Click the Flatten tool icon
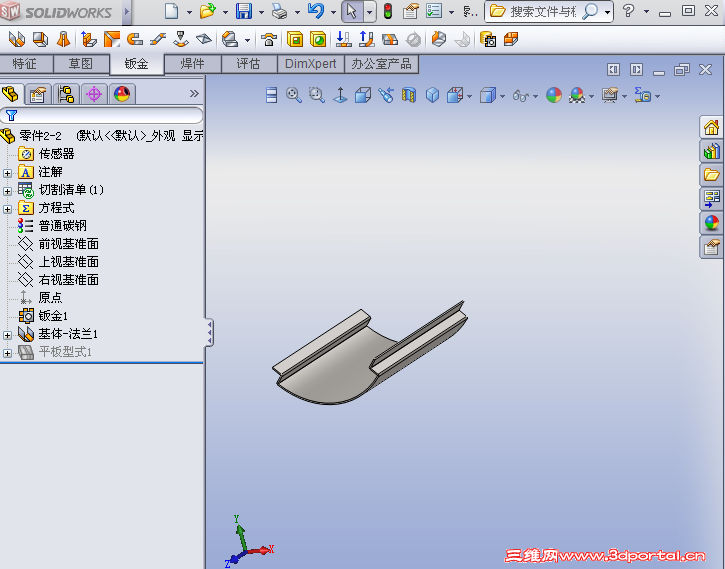This screenshot has width=725, height=569. click(x=390, y=40)
